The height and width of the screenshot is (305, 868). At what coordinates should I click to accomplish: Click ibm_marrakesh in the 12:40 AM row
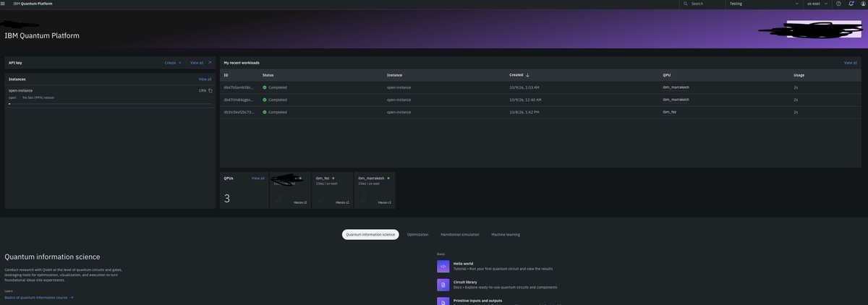pyautogui.click(x=676, y=99)
